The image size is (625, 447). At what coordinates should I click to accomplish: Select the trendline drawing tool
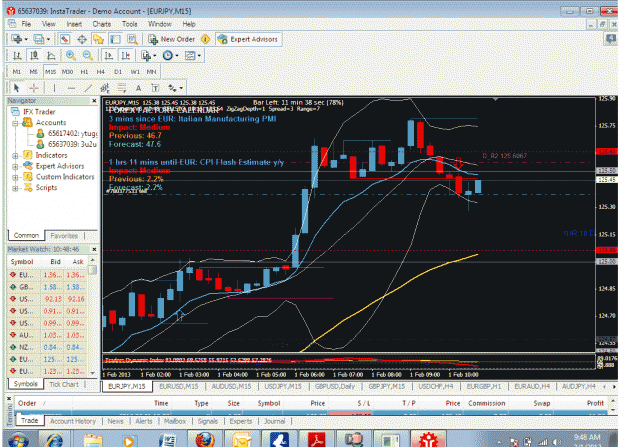(88, 88)
